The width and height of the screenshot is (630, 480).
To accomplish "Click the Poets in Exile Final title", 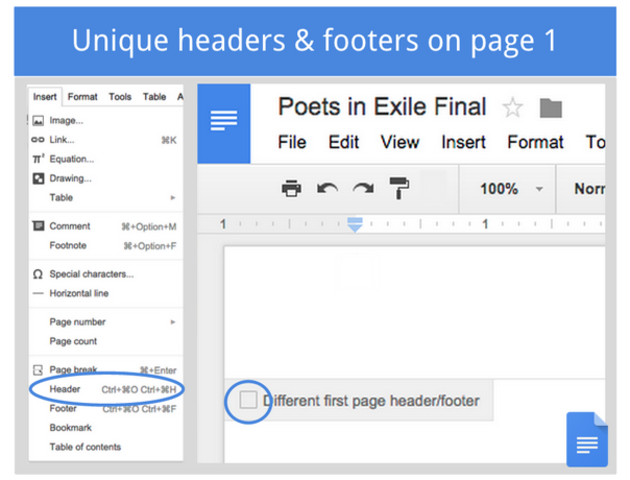I will click(x=382, y=107).
